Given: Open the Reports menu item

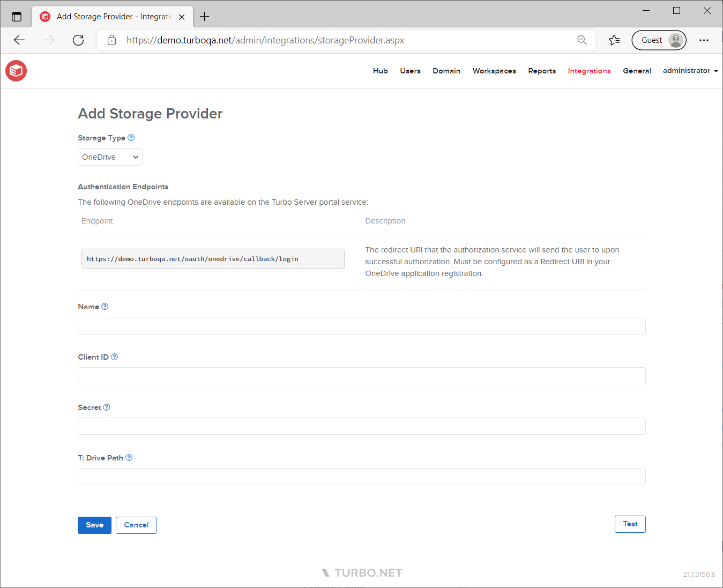Looking at the screenshot, I should (542, 71).
